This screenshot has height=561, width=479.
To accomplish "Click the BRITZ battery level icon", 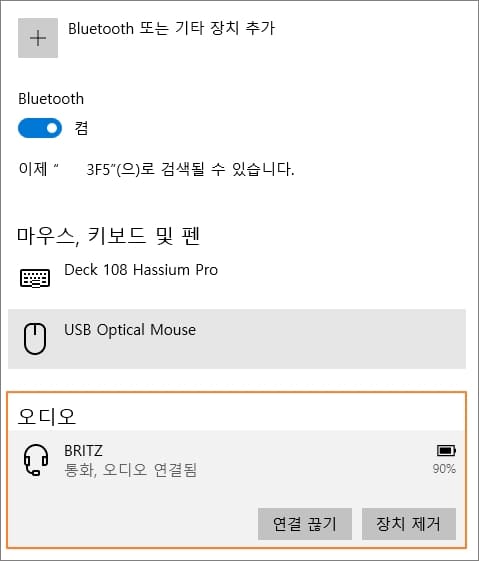I will point(446,450).
